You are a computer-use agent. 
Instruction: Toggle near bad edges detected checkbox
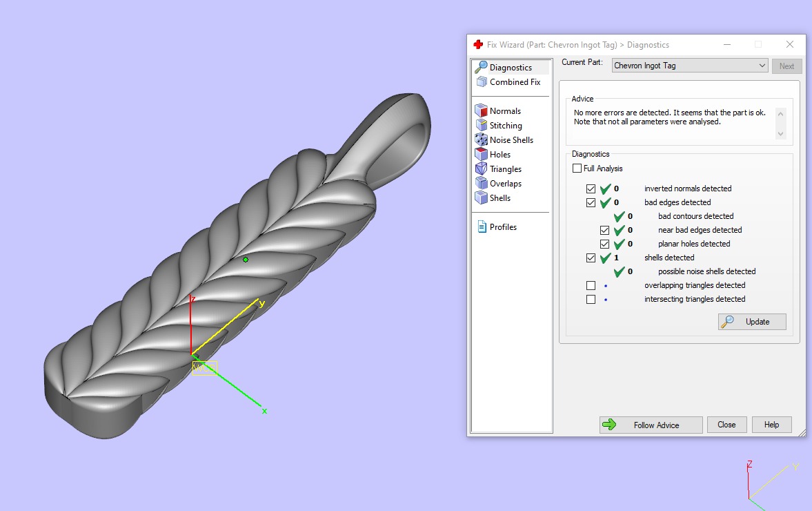coord(604,230)
